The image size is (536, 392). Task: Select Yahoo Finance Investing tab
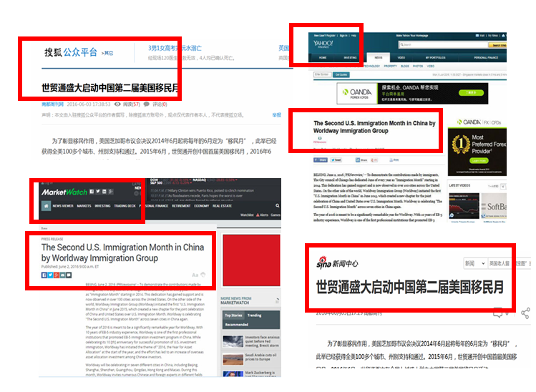[350, 58]
